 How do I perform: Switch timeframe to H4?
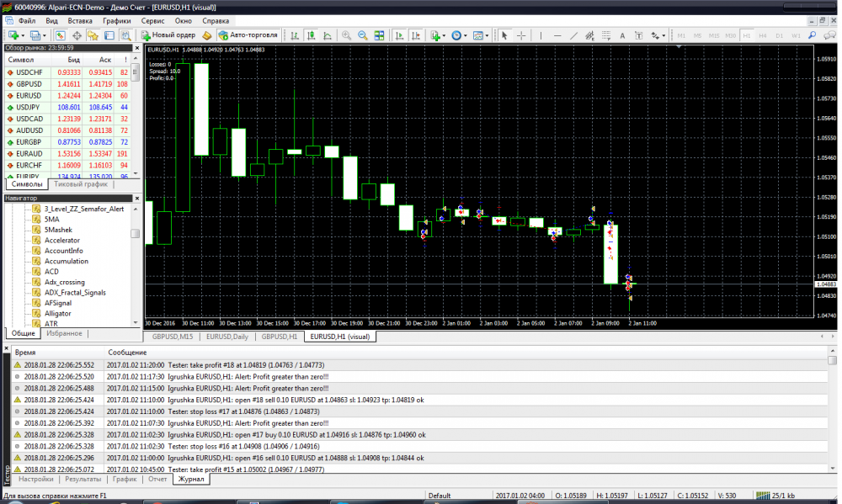coord(763,35)
